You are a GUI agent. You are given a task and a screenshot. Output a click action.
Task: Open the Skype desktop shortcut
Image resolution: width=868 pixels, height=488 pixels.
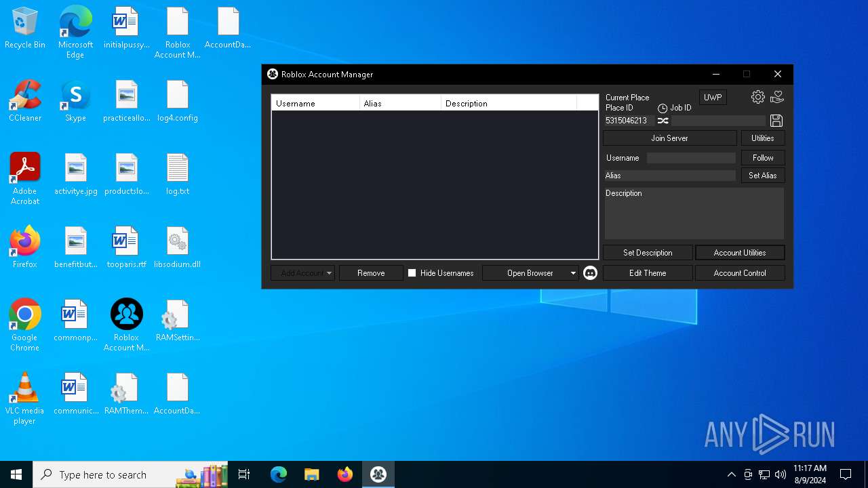(75, 101)
